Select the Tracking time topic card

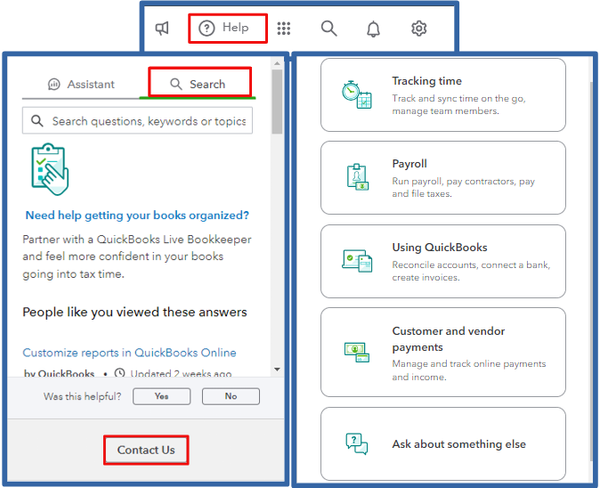click(x=443, y=95)
